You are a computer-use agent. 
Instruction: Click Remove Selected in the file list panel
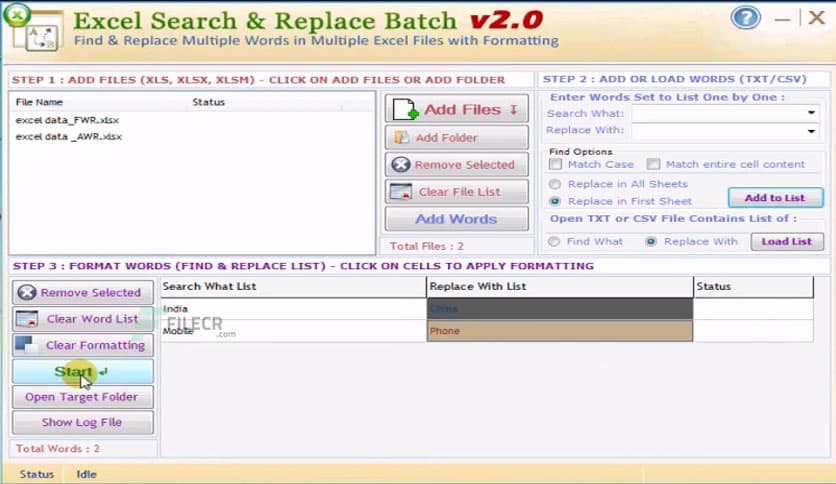457,164
